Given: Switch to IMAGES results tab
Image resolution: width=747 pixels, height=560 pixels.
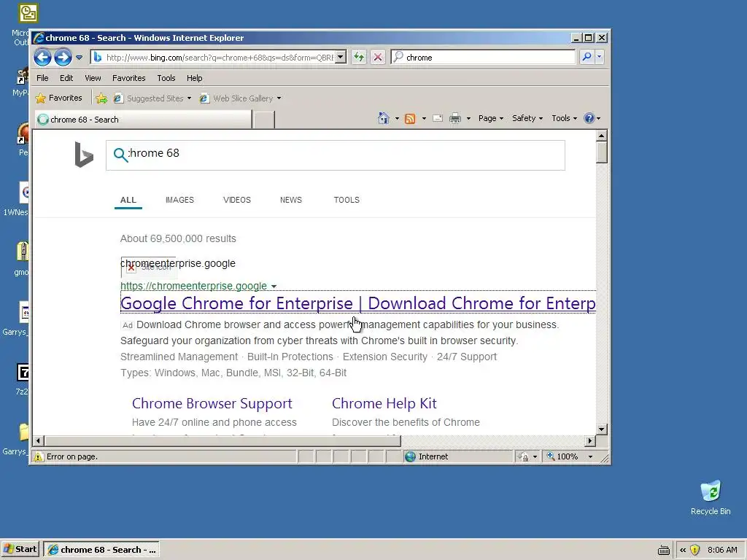Looking at the screenshot, I should tap(179, 200).
